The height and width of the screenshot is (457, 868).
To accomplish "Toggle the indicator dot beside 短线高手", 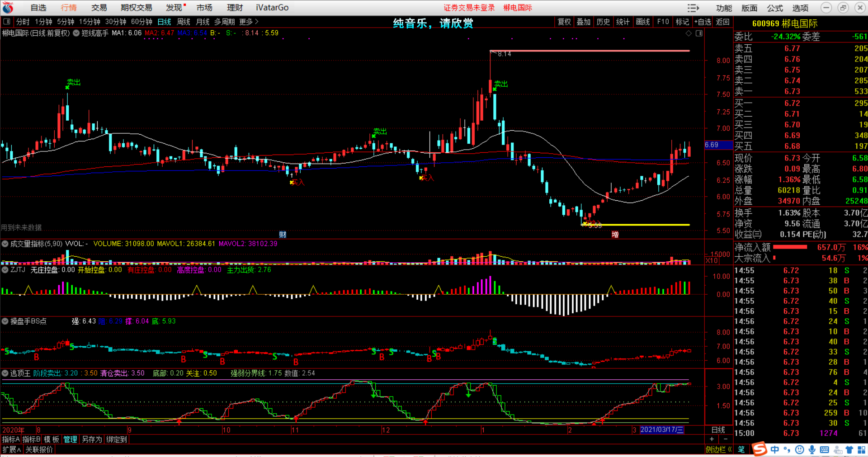I will tap(76, 33).
